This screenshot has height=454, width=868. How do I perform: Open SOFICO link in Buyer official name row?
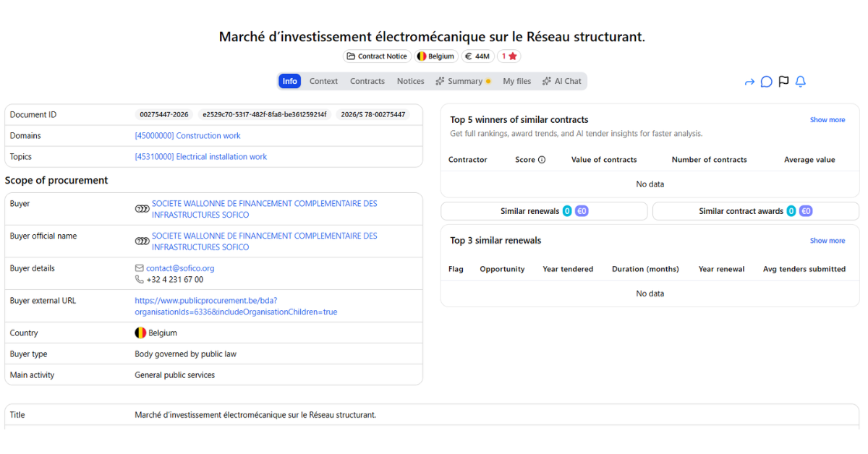coord(264,241)
